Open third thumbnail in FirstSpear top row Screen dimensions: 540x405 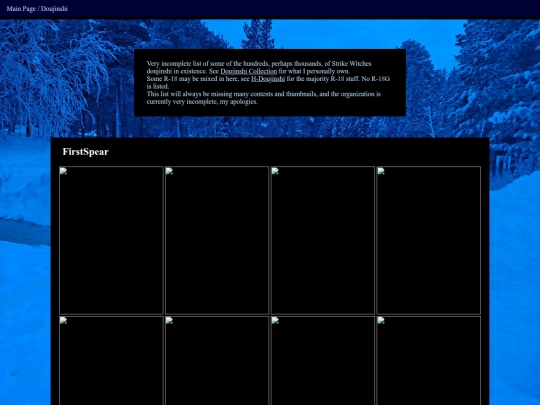(x=323, y=240)
